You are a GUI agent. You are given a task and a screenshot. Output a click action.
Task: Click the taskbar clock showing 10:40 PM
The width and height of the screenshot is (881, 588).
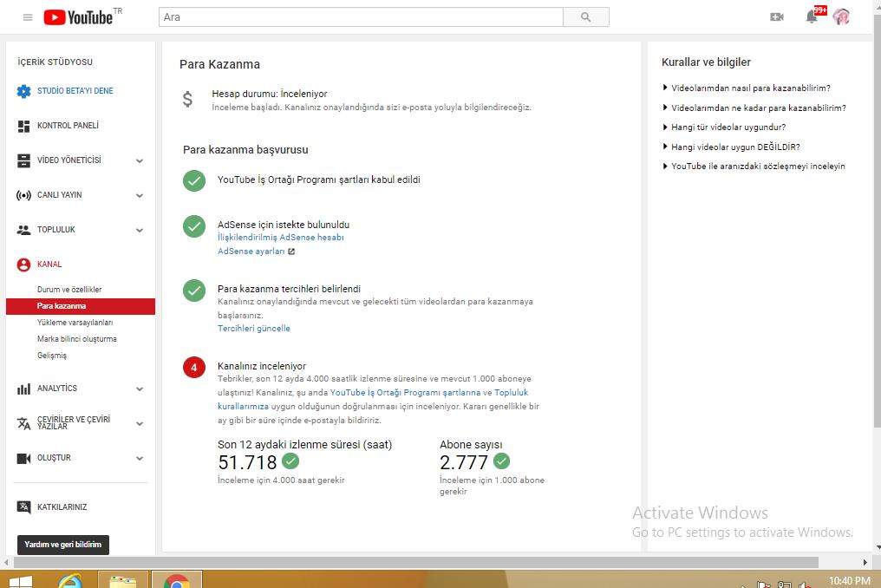pos(850,581)
